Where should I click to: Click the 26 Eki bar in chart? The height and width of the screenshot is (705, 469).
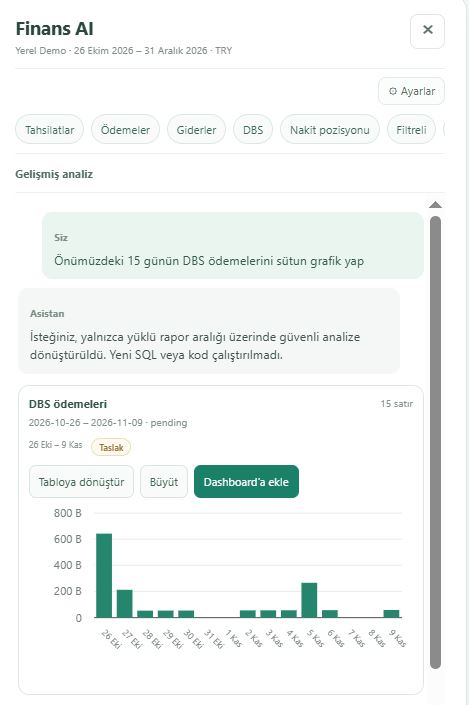(104, 576)
